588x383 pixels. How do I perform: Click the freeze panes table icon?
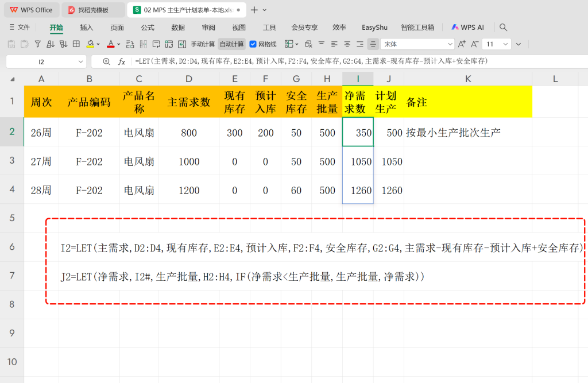(289, 44)
